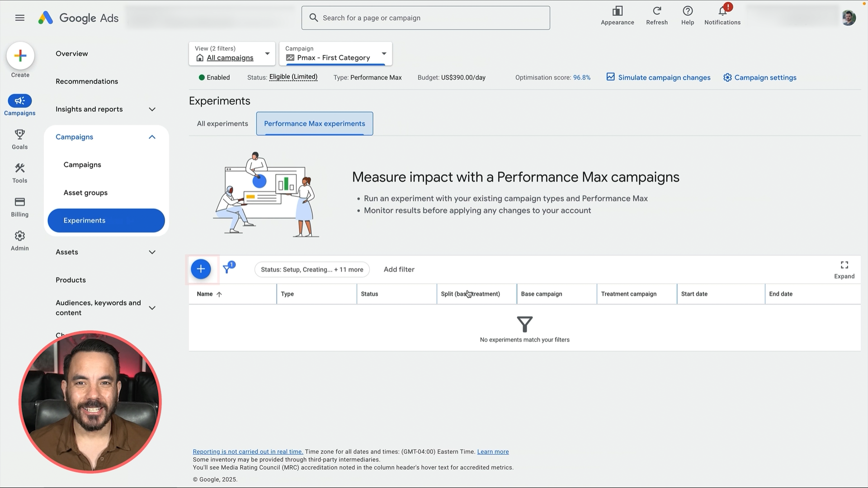The height and width of the screenshot is (488, 868).
Task: Collapse the Campaigns section chevron
Action: pyautogui.click(x=152, y=137)
